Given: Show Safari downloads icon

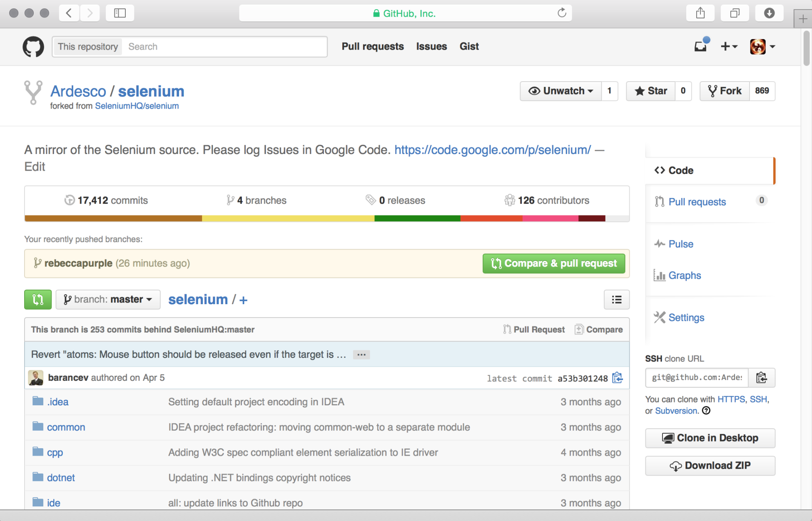Looking at the screenshot, I should [x=770, y=13].
